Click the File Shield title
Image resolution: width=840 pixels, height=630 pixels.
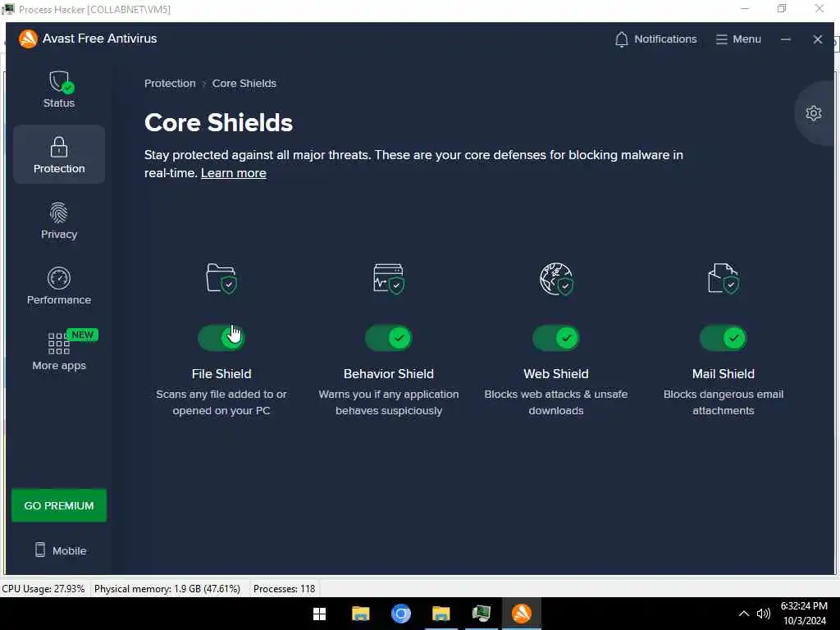click(x=221, y=374)
